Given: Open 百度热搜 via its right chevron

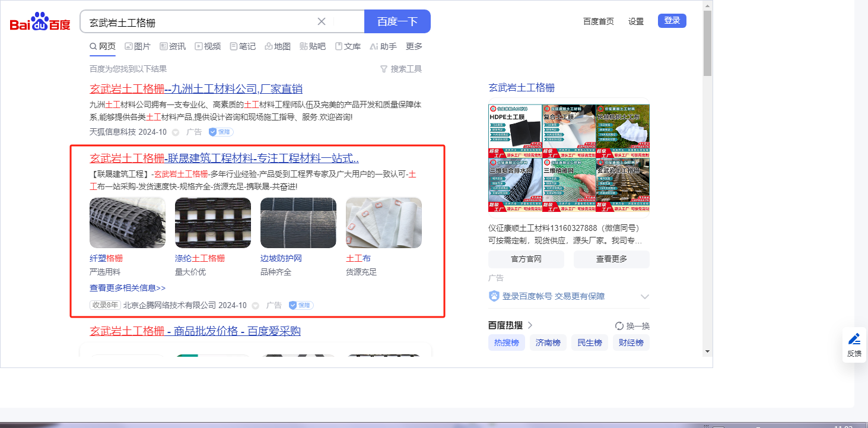Looking at the screenshot, I should tap(530, 325).
